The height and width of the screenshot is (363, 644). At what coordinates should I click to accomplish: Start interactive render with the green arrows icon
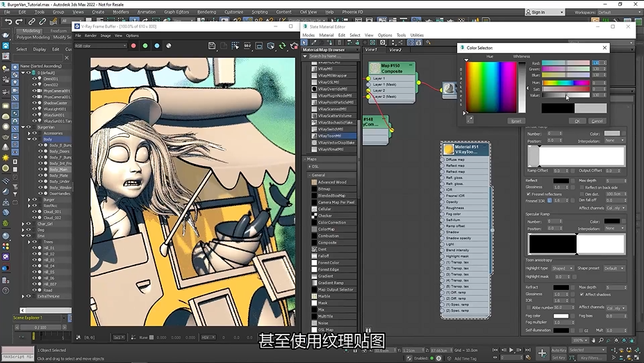point(282,46)
